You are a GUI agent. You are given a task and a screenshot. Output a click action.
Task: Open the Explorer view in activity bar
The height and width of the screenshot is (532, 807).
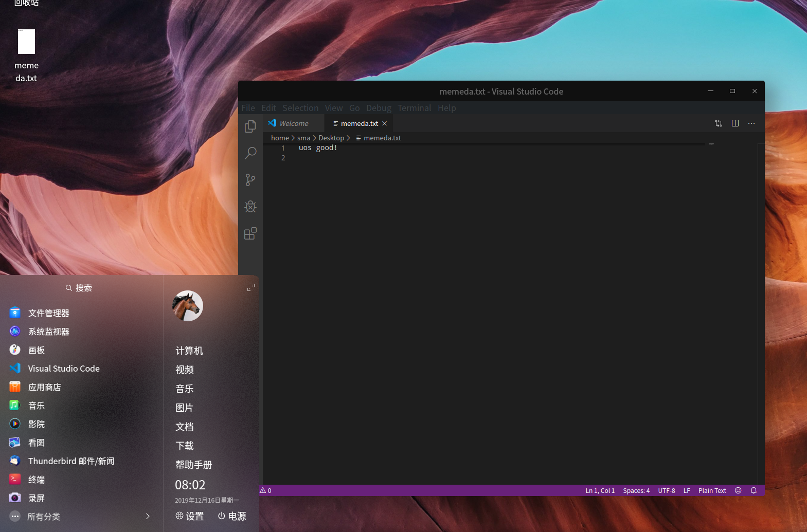pos(250,126)
